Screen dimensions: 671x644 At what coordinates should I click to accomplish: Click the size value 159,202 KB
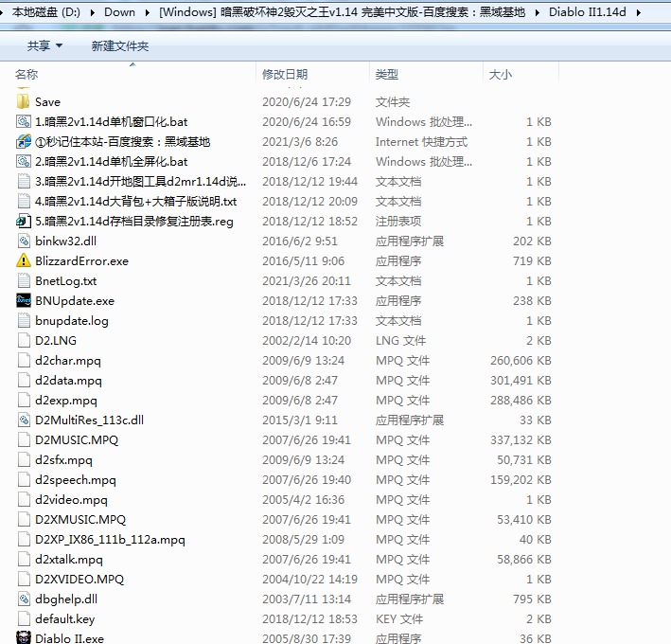click(521, 480)
